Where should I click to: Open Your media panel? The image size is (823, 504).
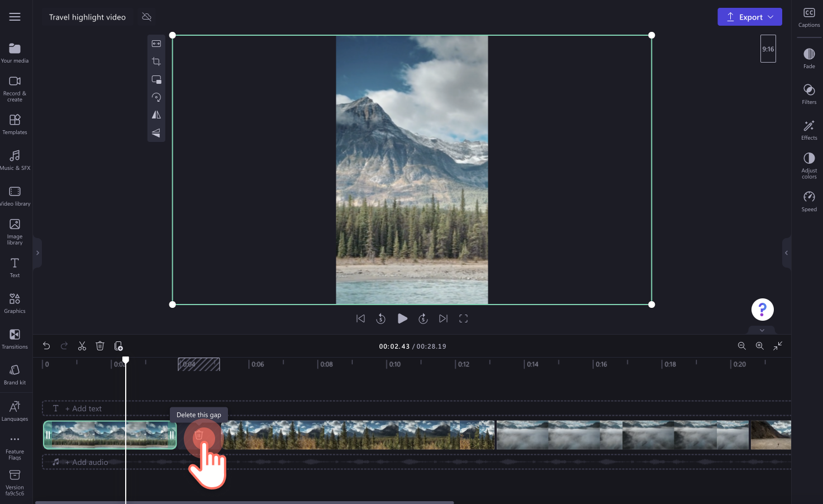click(15, 53)
